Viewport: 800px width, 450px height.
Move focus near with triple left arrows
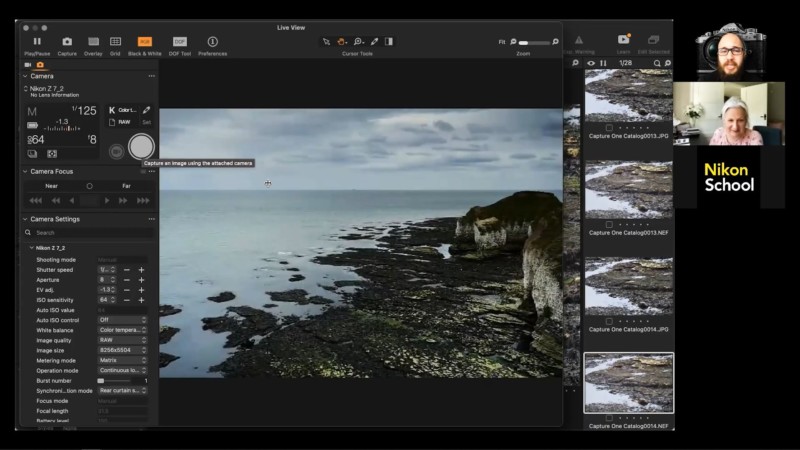[x=35, y=201]
